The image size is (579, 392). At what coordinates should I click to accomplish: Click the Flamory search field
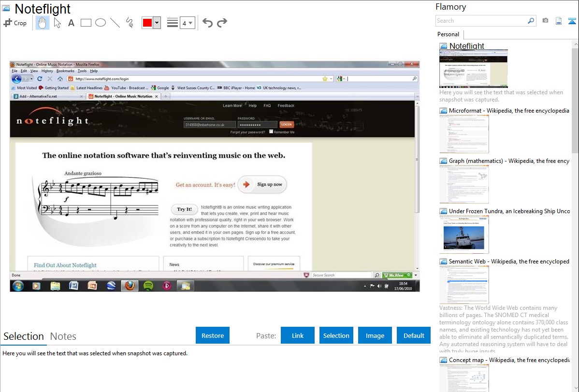click(481, 21)
